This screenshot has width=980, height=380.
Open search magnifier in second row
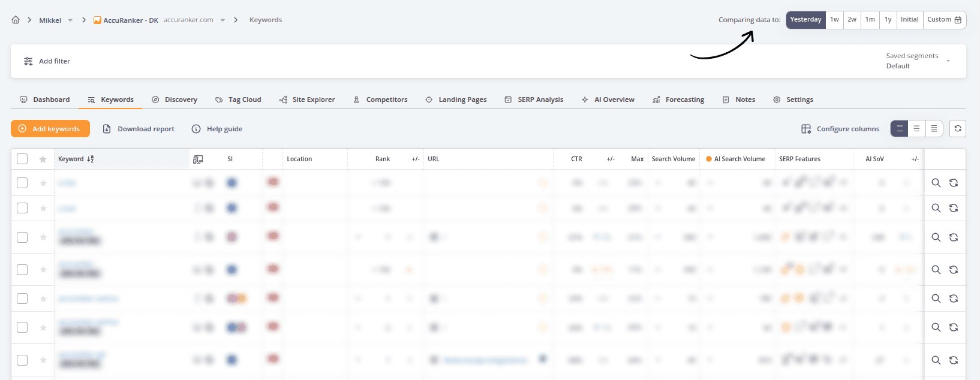coord(936,208)
